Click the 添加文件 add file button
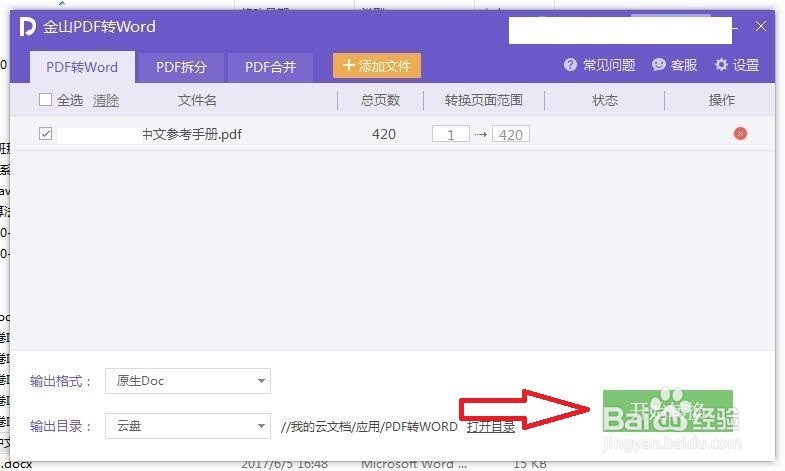Viewport: 785px width, 471px height. pos(376,66)
